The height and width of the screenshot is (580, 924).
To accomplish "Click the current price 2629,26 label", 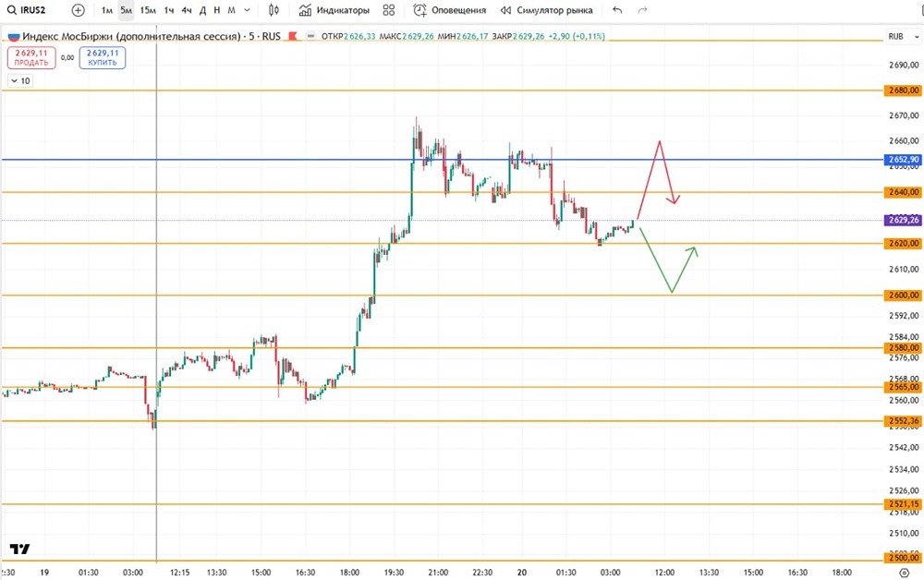I will tap(904, 220).
